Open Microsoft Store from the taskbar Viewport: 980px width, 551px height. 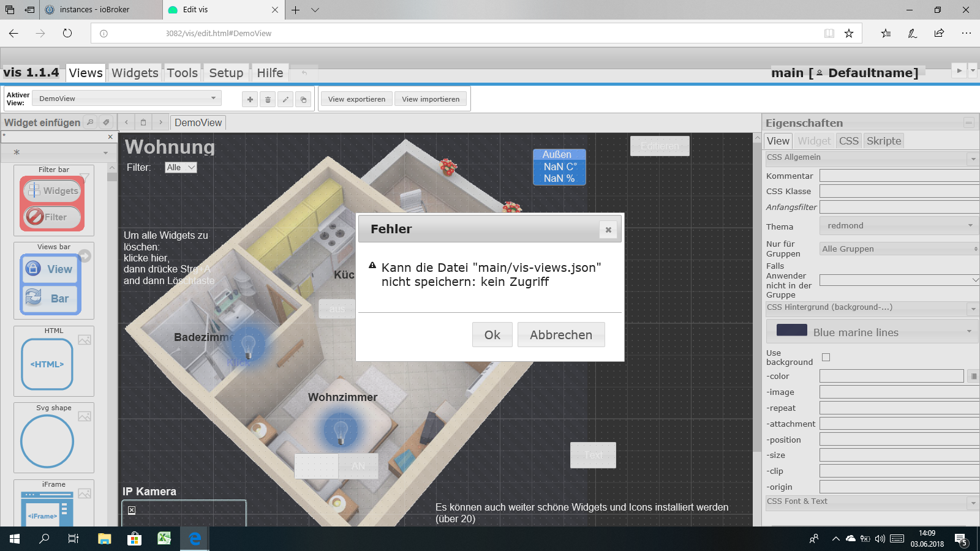click(x=134, y=539)
